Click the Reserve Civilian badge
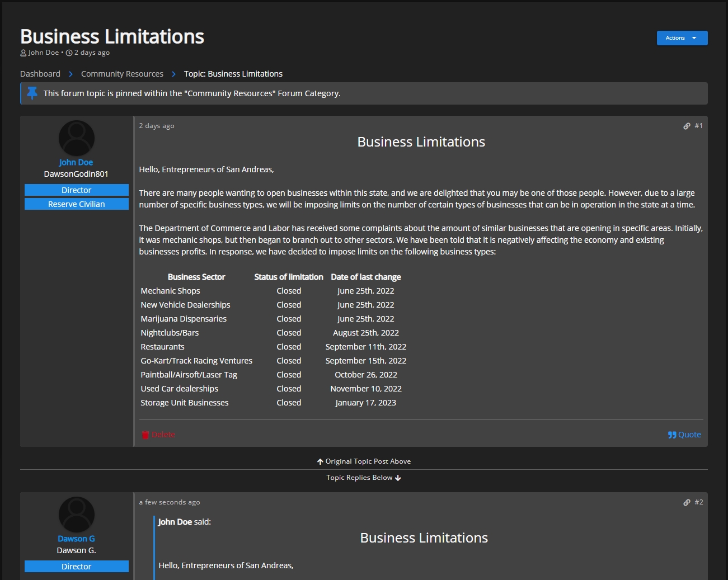This screenshot has height=580, width=728. point(77,204)
